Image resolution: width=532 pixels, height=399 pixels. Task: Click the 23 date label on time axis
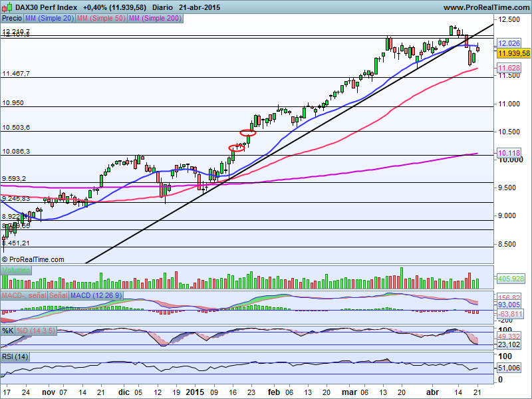[x=251, y=392]
